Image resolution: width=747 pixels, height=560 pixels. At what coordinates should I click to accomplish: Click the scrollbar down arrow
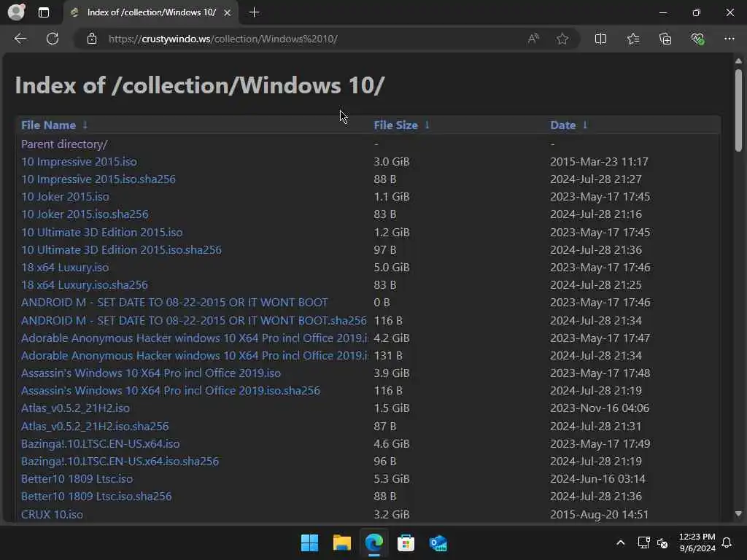pyautogui.click(x=738, y=514)
